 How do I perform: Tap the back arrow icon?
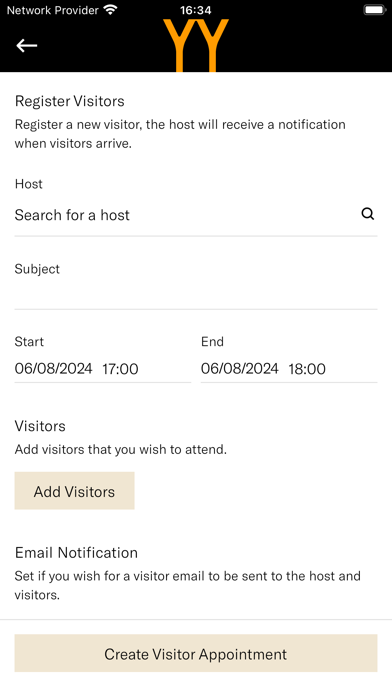pyautogui.click(x=26, y=45)
